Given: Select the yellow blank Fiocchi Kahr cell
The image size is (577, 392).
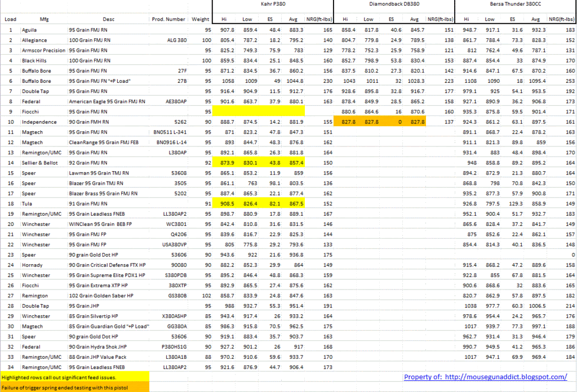Looking at the screenshot, I should 258,112.
